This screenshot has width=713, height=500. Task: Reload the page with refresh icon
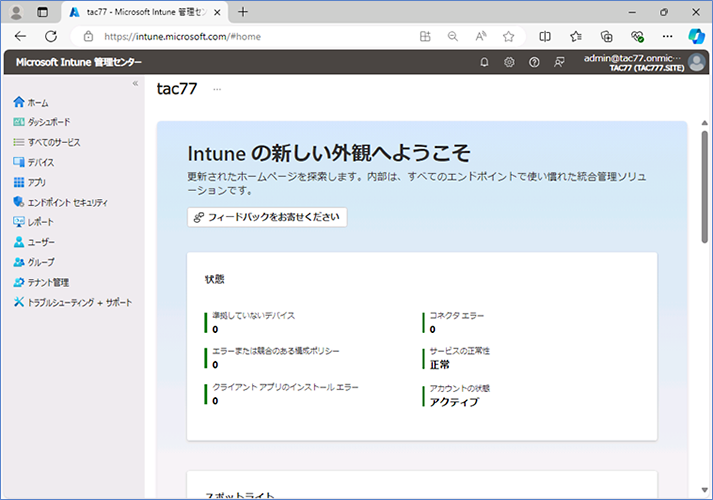click(51, 36)
